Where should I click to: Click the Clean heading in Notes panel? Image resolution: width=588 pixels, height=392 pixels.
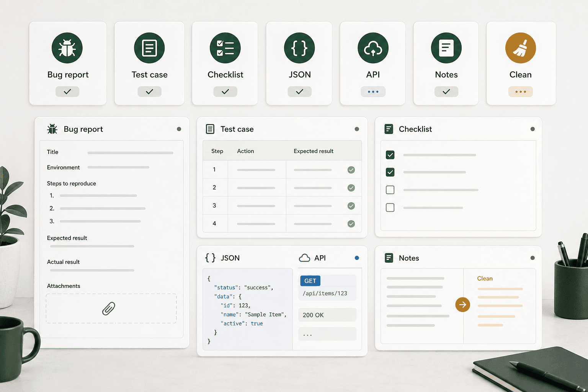point(485,279)
